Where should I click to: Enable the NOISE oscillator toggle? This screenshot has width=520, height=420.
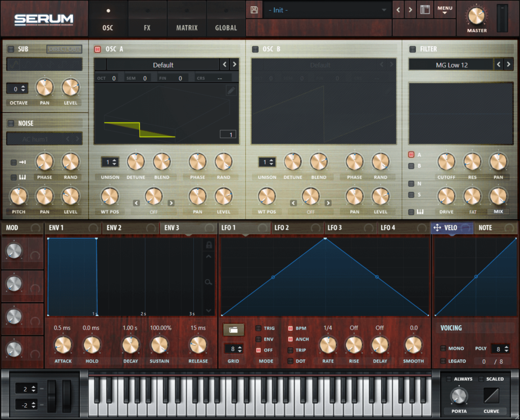click(11, 123)
